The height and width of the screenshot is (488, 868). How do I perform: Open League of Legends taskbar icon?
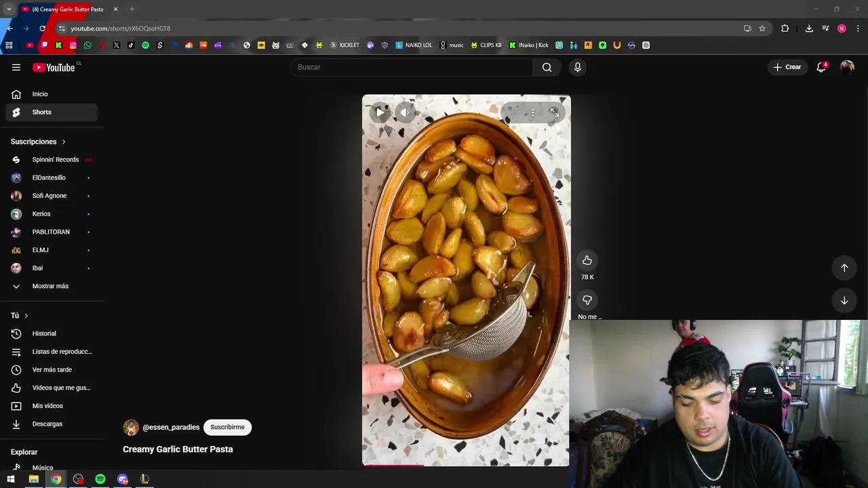pos(144,479)
